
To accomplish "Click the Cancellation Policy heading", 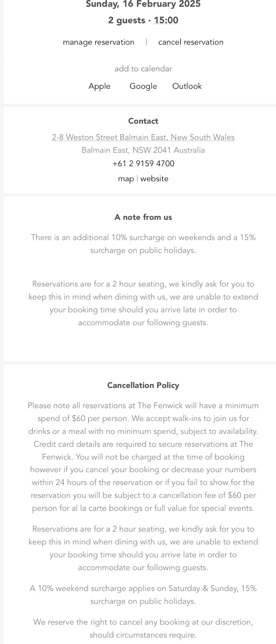I will 143,385.
